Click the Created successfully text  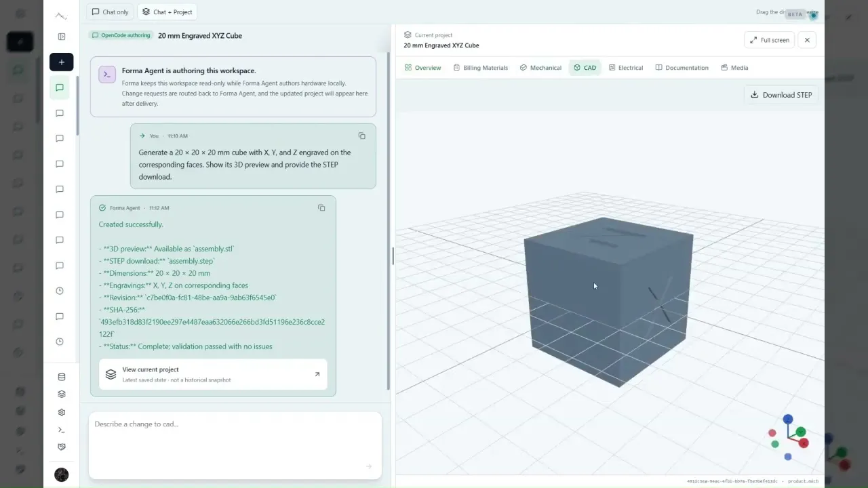click(x=131, y=224)
